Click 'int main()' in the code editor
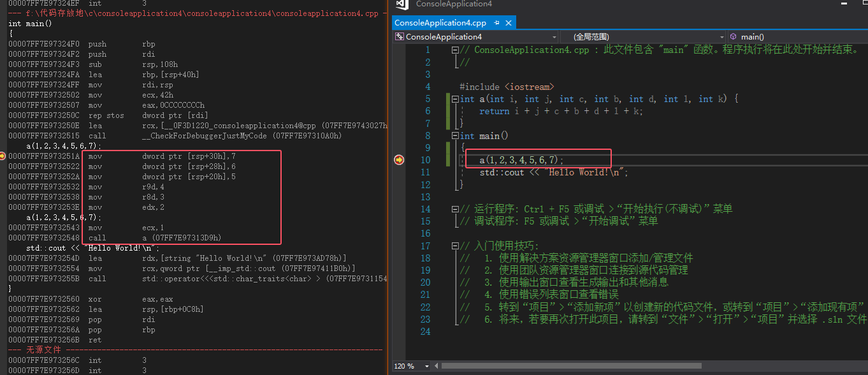This screenshot has height=375, width=868. (x=484, y=136)
